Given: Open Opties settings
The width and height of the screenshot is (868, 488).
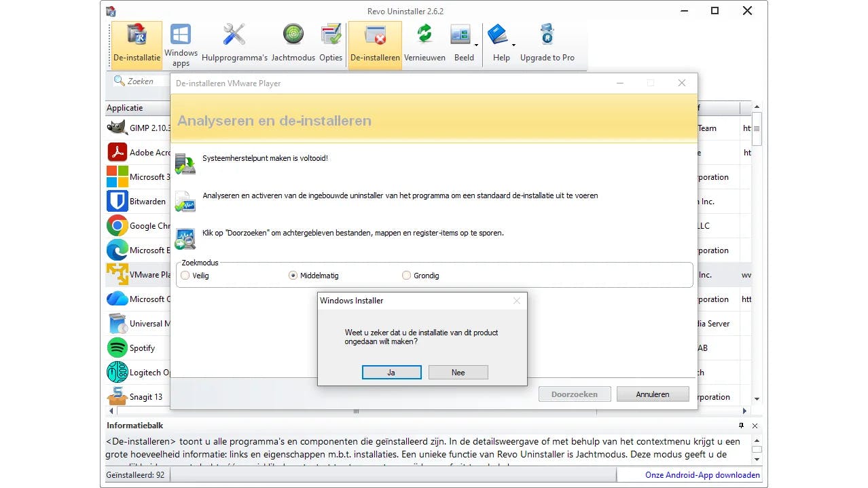Looking at the screenshot, I should (x=331, y=44).
